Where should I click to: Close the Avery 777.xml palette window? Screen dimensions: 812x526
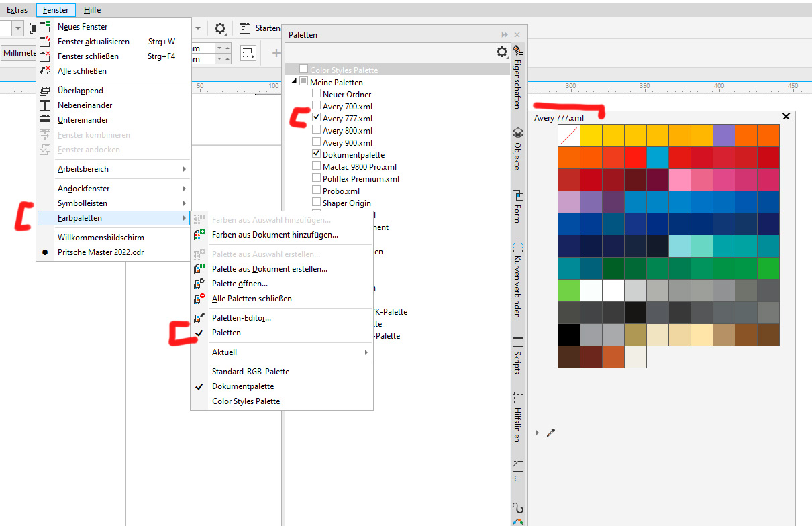(786, 117)
